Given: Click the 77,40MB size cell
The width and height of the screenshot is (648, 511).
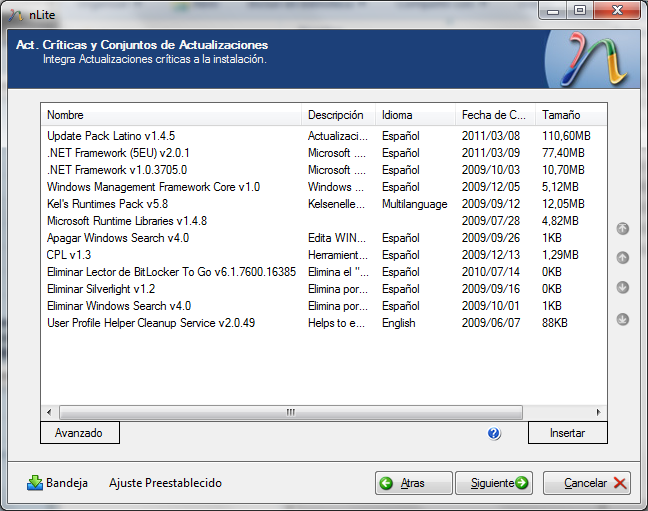Looking at the screenshot, I should point(563,153).
